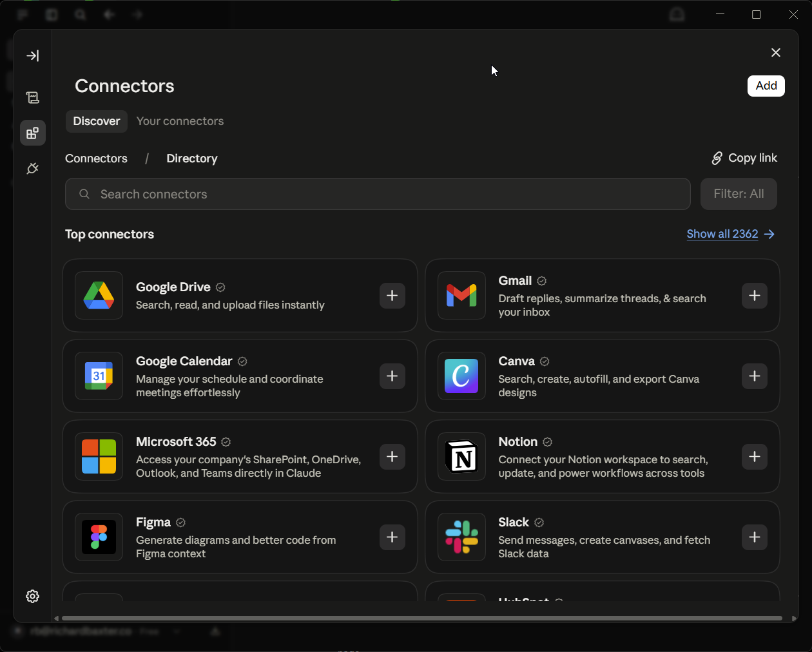Open settings gear in sidebar
812x652 pixels.
tap(33, 596)
